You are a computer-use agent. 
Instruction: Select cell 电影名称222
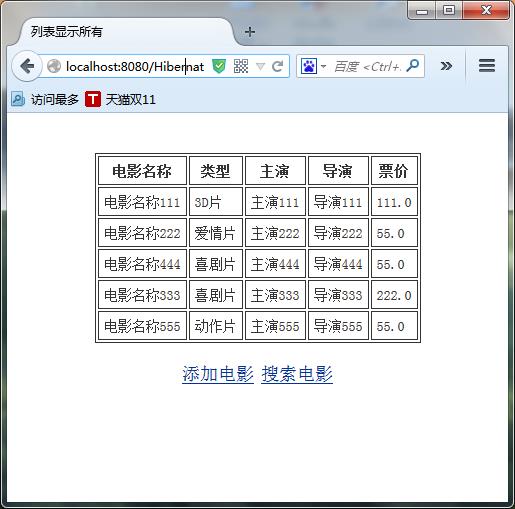click(x=142, y=233)
